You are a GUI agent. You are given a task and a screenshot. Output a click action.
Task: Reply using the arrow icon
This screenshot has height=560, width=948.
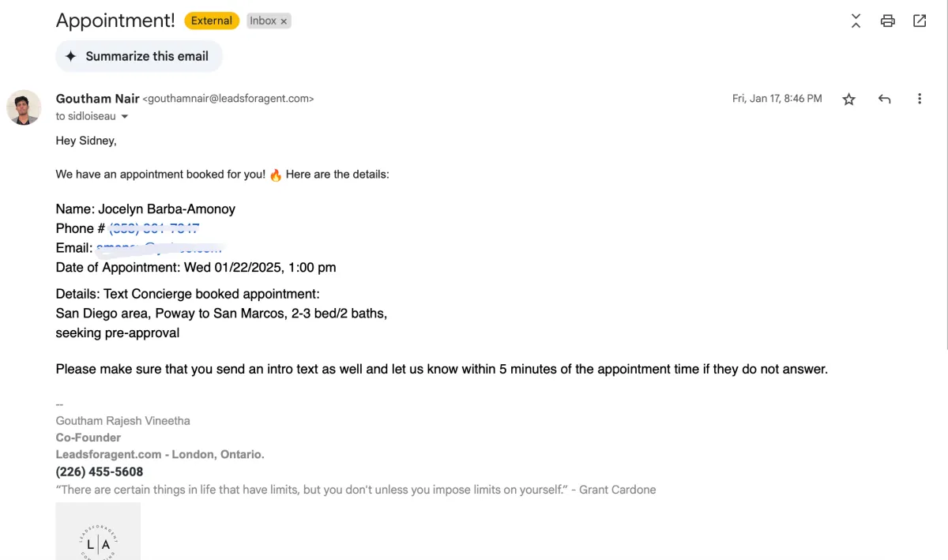[x=885, y=100]
